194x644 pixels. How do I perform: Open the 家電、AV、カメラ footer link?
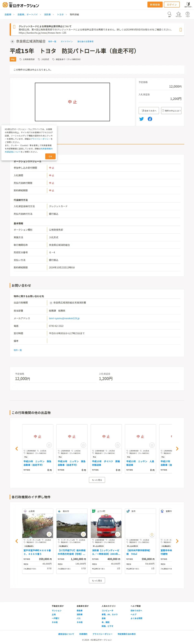[110, 614]
